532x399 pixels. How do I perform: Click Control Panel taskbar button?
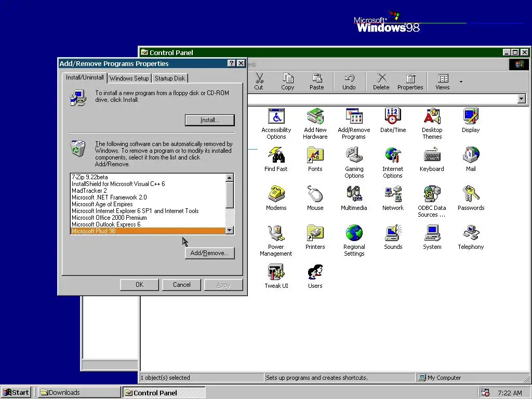point(164,393)
